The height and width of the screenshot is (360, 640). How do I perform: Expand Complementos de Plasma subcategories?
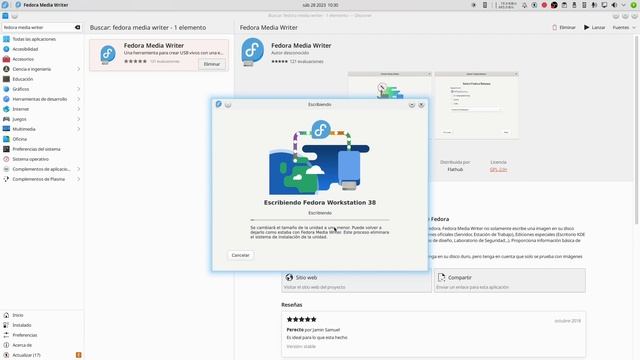click(x=78, y=179)
